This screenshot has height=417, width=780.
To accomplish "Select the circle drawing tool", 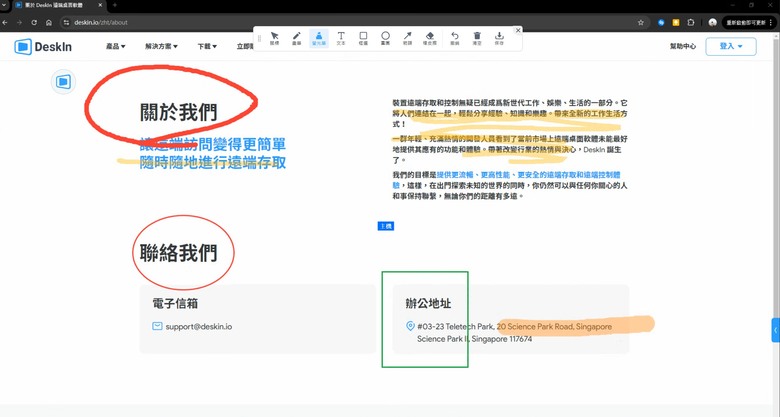I will click(x=385, y=38).
